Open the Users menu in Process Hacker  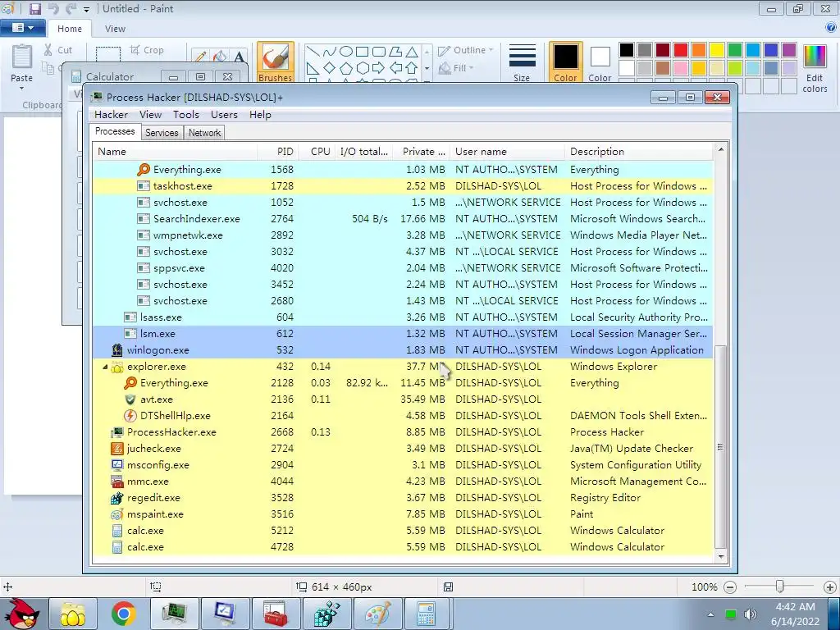click(x=224, y=115)
